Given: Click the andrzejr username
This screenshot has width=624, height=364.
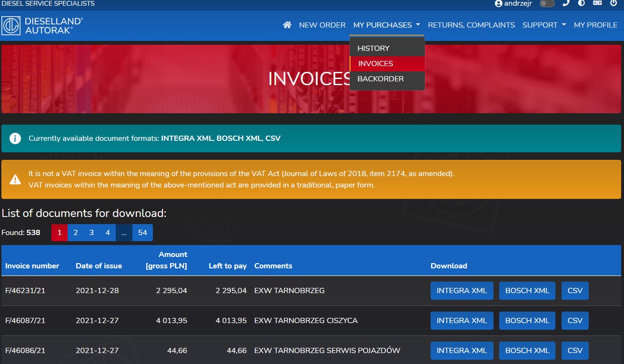Looking at the screenshot, I should (x=518, y=3).
